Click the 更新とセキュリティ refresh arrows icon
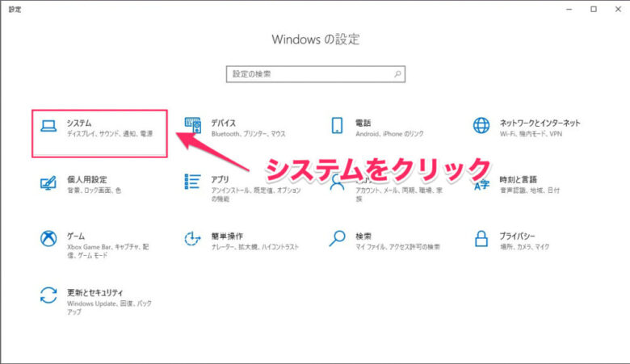The width and height of the screenshot is (630, 364). tap(48, 295)
